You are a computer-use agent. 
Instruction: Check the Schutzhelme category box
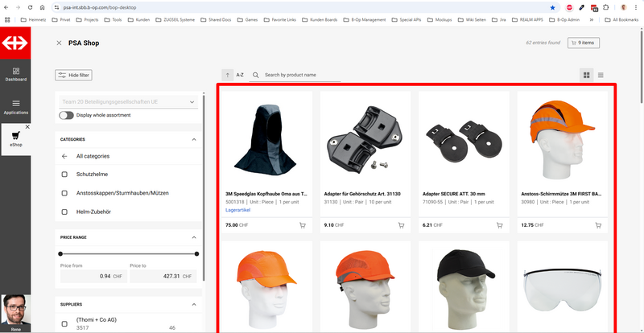tap(64, 175)
